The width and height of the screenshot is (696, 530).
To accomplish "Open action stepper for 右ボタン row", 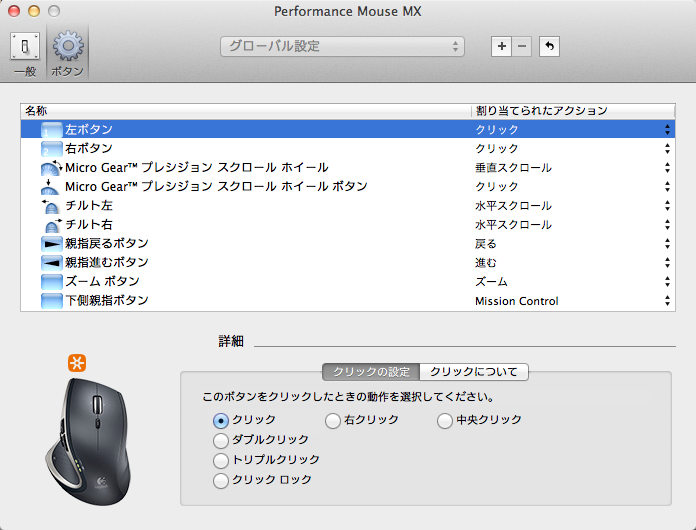I will pos(667,149).
